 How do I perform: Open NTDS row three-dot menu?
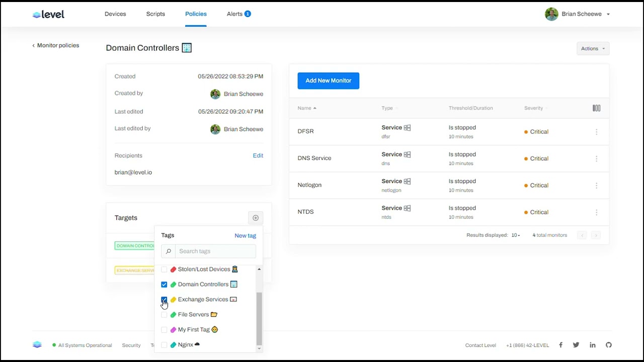[x=596, y=212]
